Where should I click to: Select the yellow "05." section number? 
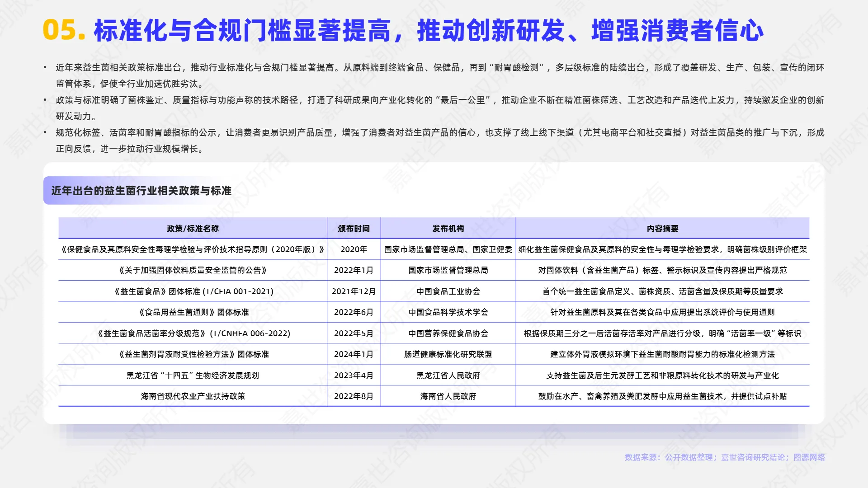click(x=63, y=31)
